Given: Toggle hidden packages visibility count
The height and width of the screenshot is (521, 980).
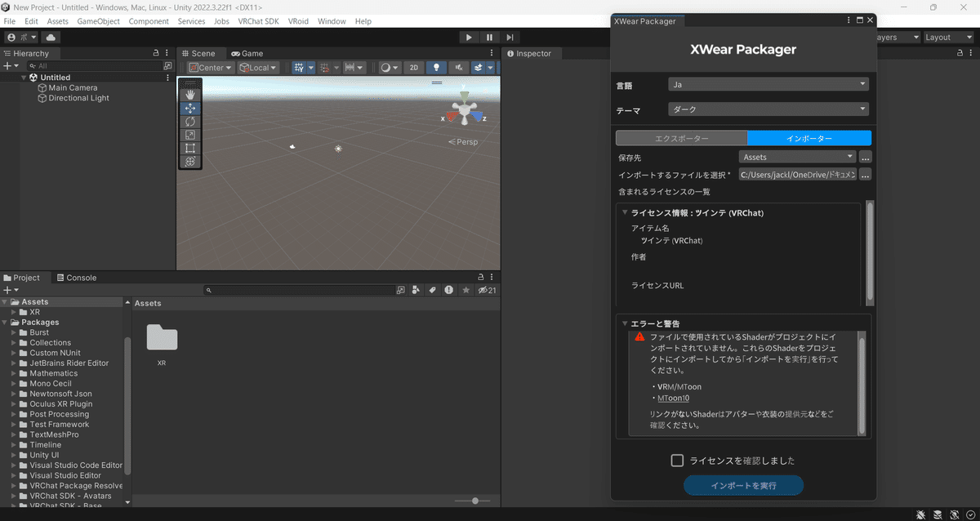Looking at the screenshot, I should tap(488, 290).
